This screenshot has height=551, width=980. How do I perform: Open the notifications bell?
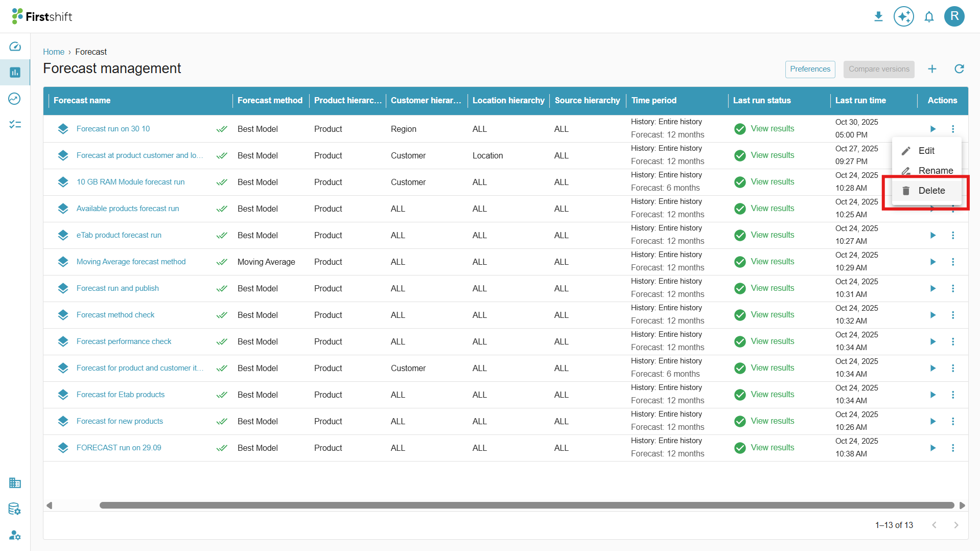click(929, 17)
